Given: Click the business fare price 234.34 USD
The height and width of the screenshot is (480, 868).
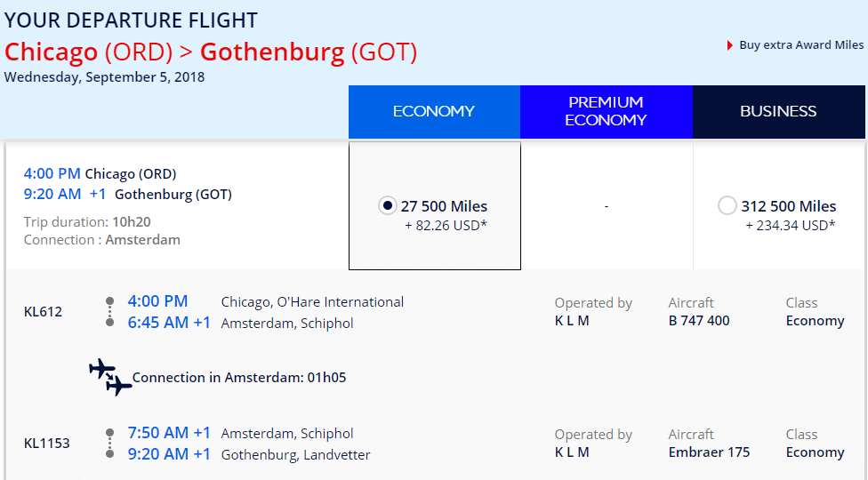Looking at the screenshot, I should [790, 226].
